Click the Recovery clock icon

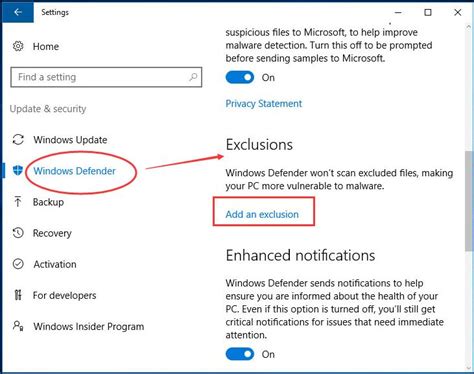[x=18, y=233]
